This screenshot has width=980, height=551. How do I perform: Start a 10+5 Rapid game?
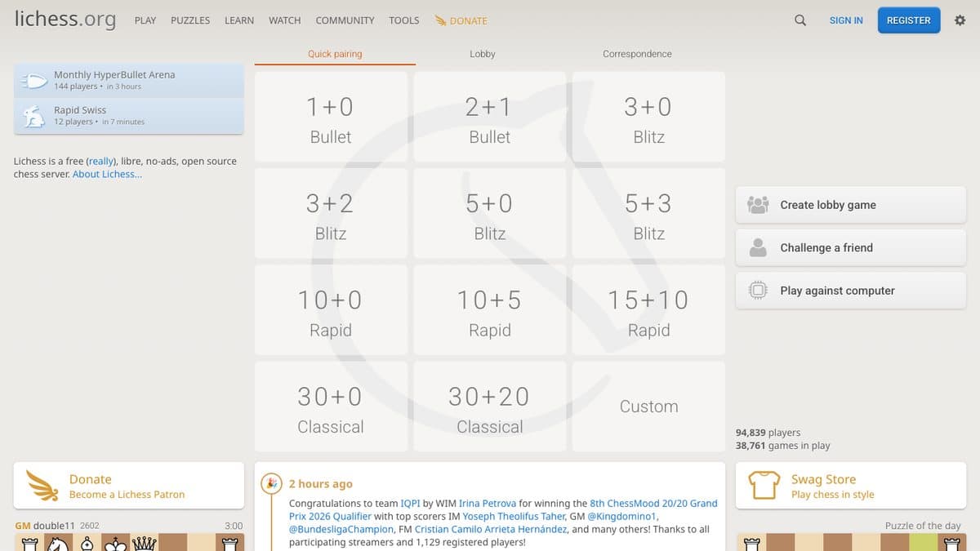[490, 310]
